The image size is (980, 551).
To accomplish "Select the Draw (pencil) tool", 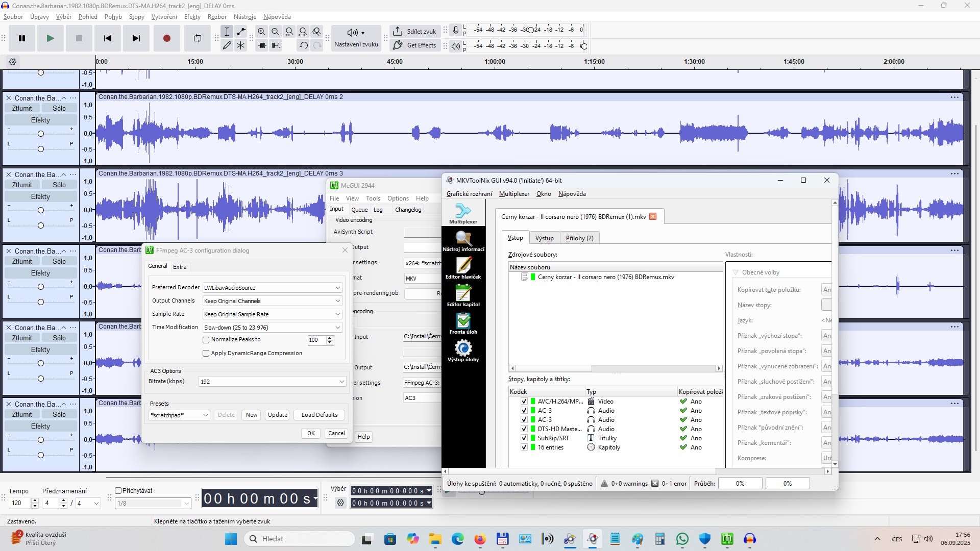I will (227, 45).
